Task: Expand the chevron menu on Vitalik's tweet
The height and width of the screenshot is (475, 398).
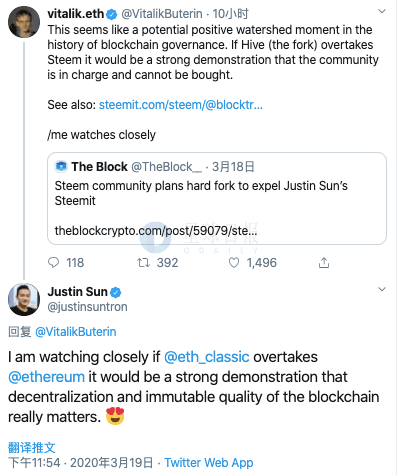Action: [382, 12]
